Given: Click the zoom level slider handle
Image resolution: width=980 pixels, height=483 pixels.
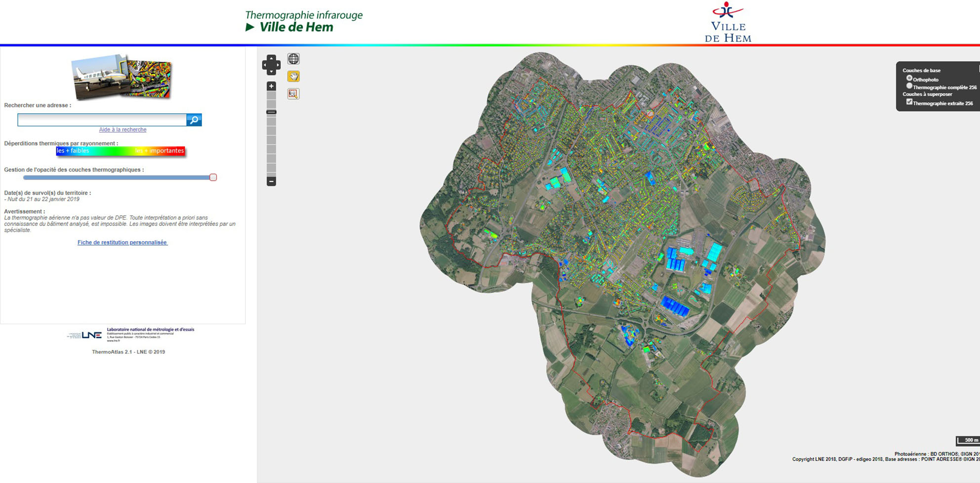Looking at the screenshot, I should (x=271, y=112).
